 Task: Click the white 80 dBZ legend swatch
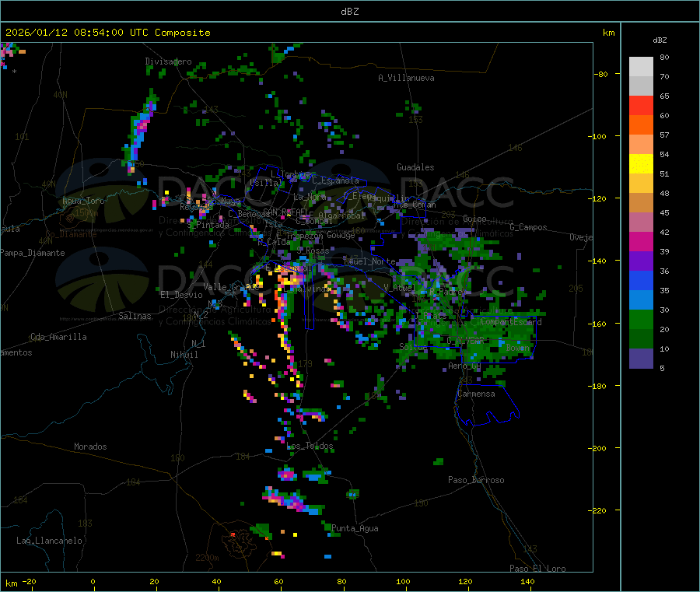(641, 67)
